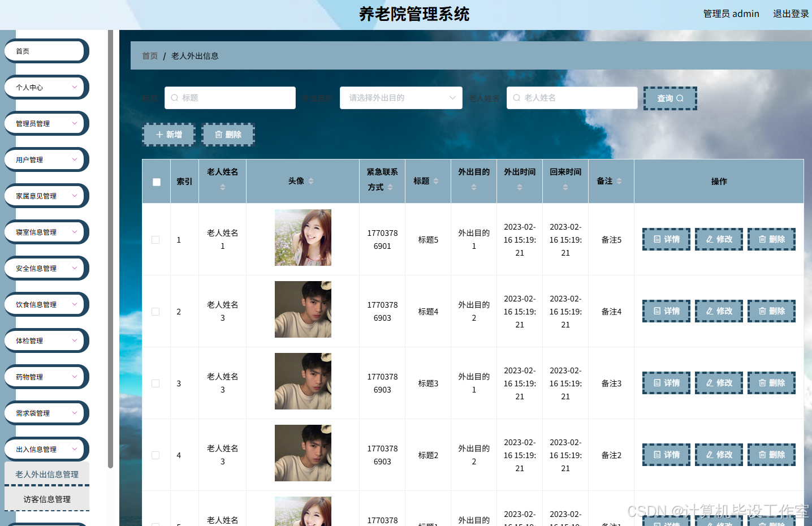Open 详情 for row with 备注2

(666, 455)
